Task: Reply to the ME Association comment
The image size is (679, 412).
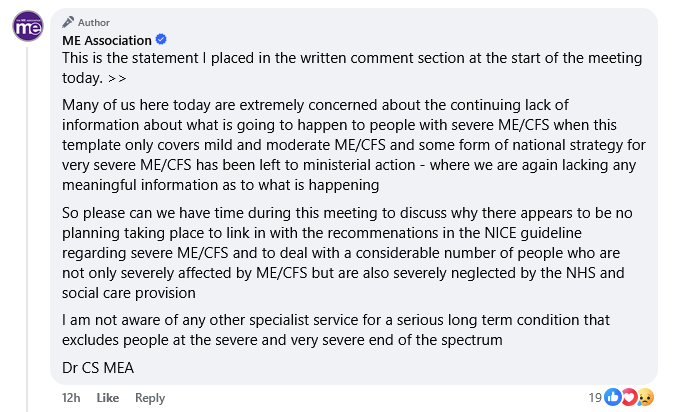Action: tap(149, 398)
